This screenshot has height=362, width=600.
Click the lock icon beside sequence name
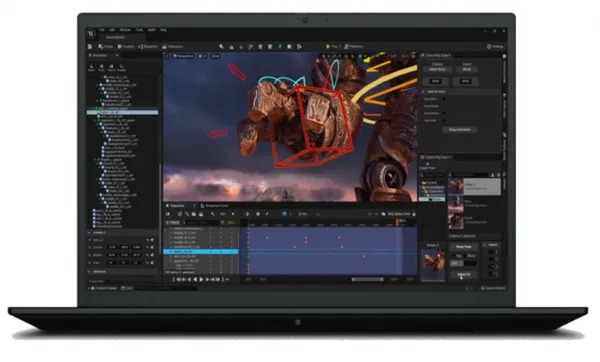414,214
